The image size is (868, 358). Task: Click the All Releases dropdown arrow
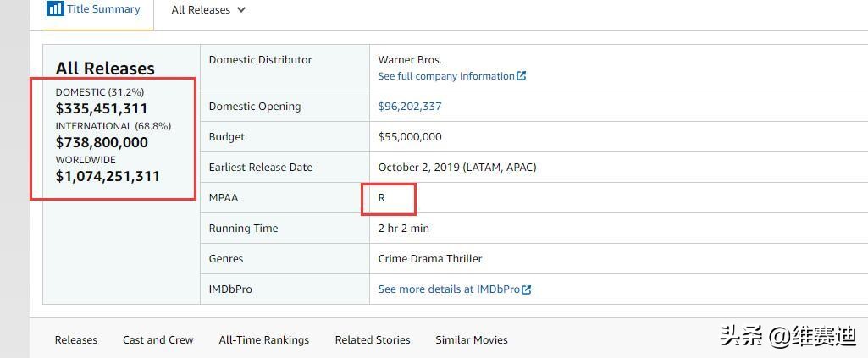pyautogui.click(x=240, y=10)
